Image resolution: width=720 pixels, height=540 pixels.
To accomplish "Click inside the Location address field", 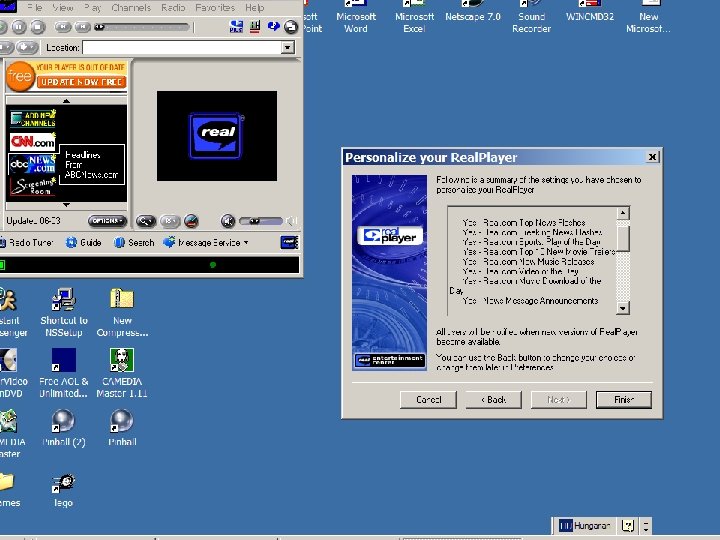I will pyautogui.click(x=182, y=47).
